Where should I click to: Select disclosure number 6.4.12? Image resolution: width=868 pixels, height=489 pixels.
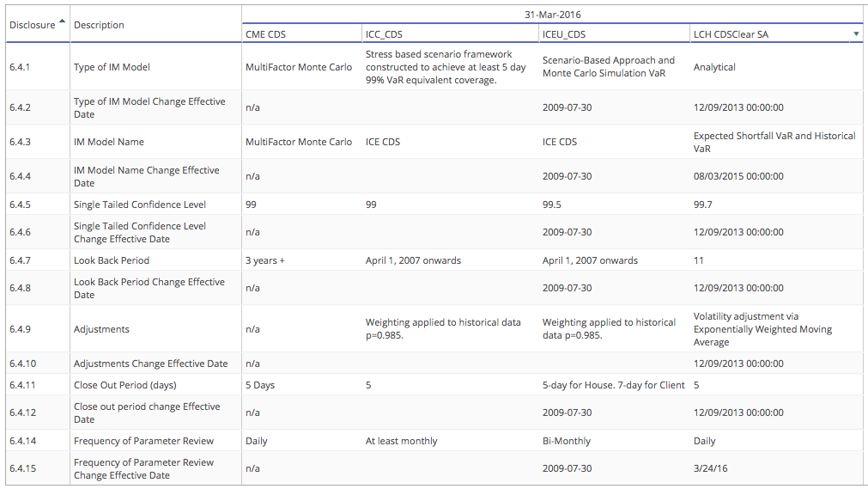(22, 413)
